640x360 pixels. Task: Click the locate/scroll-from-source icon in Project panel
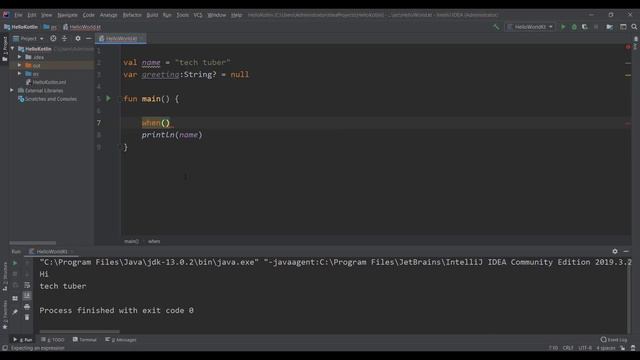(53, 38)
